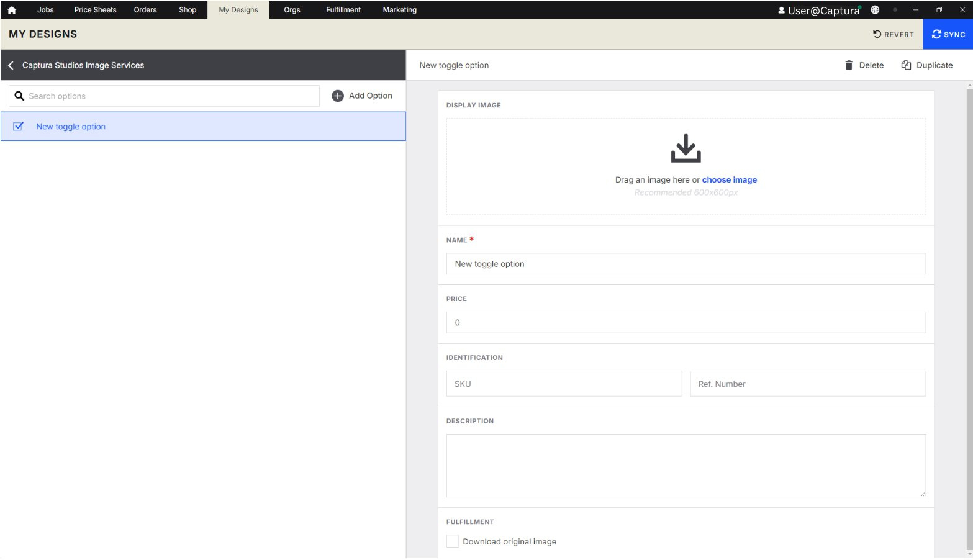Viewport: 973px width, 560px height.
Task: Focus the Search options field
Action: [x=164, y=96]
